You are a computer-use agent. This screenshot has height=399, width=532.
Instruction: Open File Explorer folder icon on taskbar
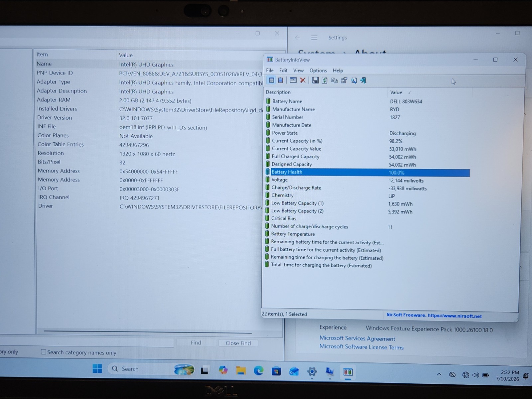(x=241, y=370)
